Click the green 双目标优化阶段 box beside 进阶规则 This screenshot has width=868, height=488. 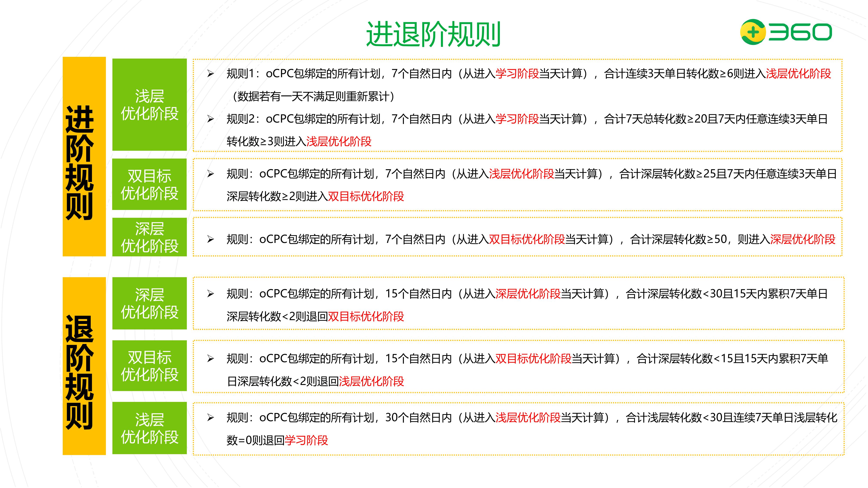150,184
